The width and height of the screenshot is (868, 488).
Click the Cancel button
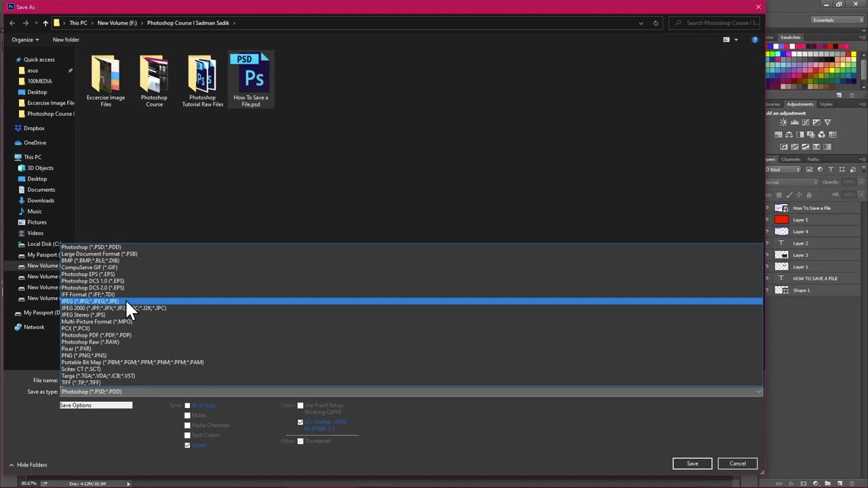[738, 464]
